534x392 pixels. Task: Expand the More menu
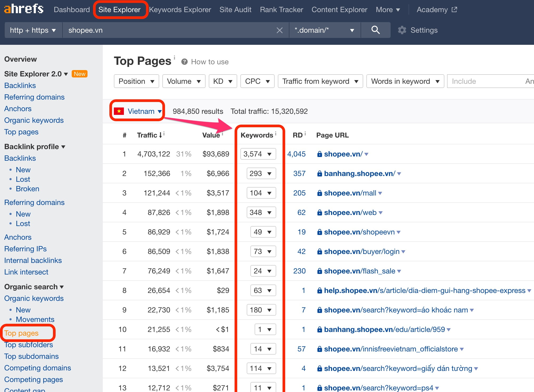(x=388, y=10)
